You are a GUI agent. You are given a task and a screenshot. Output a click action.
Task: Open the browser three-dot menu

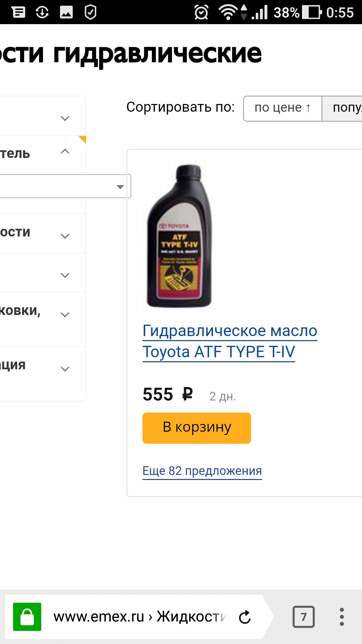[x=342, y=616]
